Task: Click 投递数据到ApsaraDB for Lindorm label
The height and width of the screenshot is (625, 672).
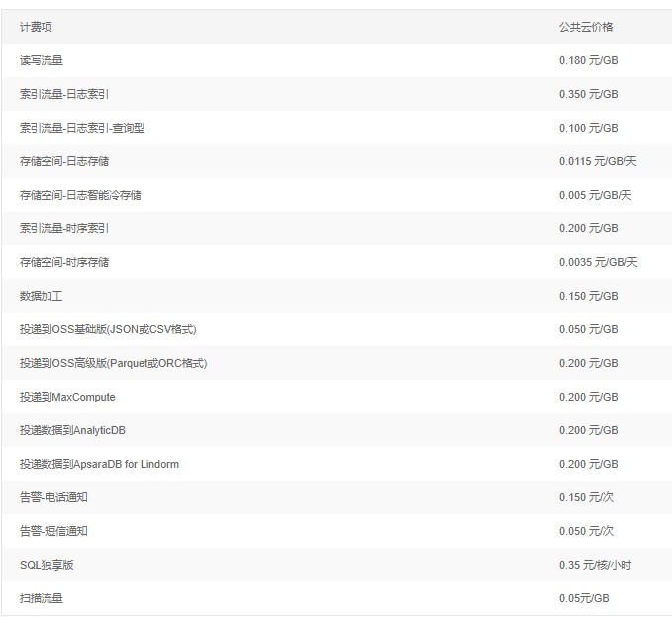Action: 99,464
